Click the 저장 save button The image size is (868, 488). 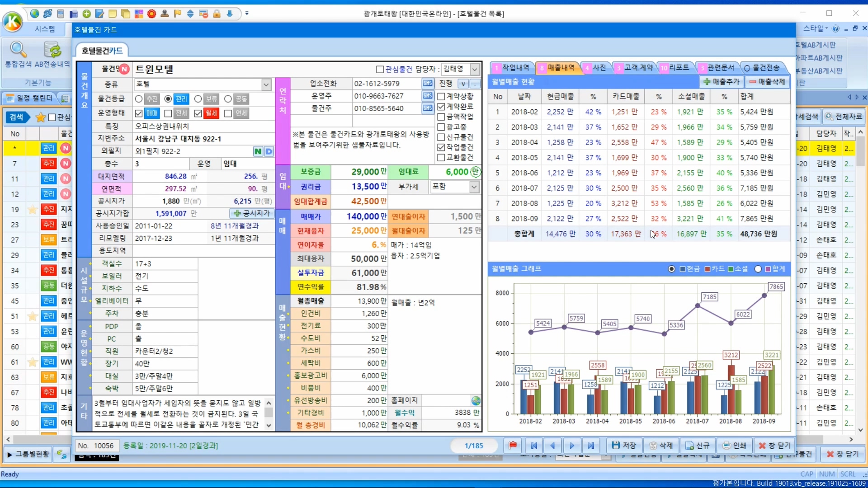(x=624, y=446)
